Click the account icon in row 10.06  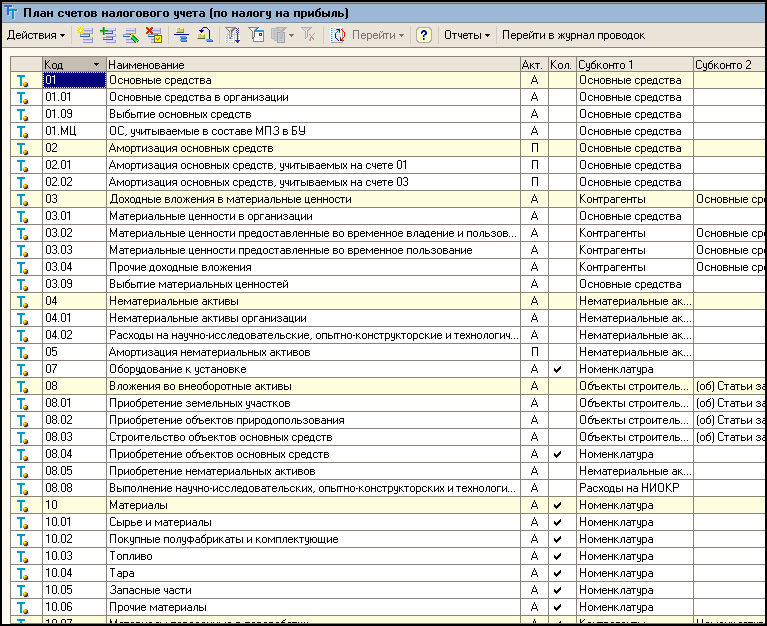coord(23,607)
